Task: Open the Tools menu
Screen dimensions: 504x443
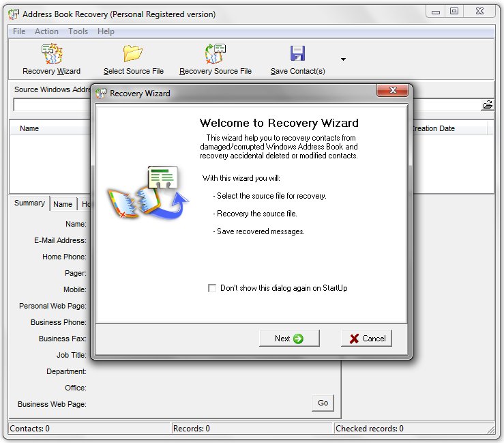Action: (78, 31)
